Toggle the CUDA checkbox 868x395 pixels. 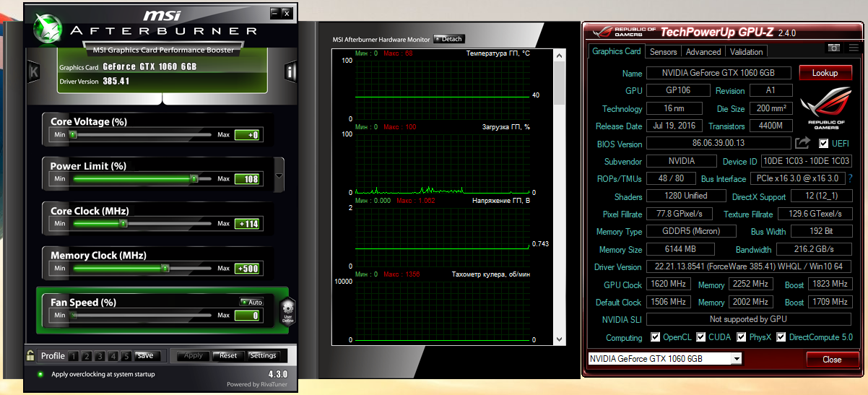702,337
